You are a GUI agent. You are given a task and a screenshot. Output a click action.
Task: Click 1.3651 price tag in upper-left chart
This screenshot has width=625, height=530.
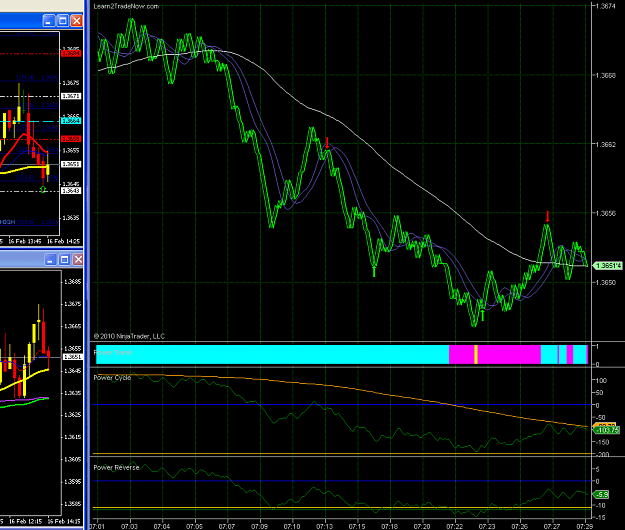pyautogui.click(x=71, y=164)
